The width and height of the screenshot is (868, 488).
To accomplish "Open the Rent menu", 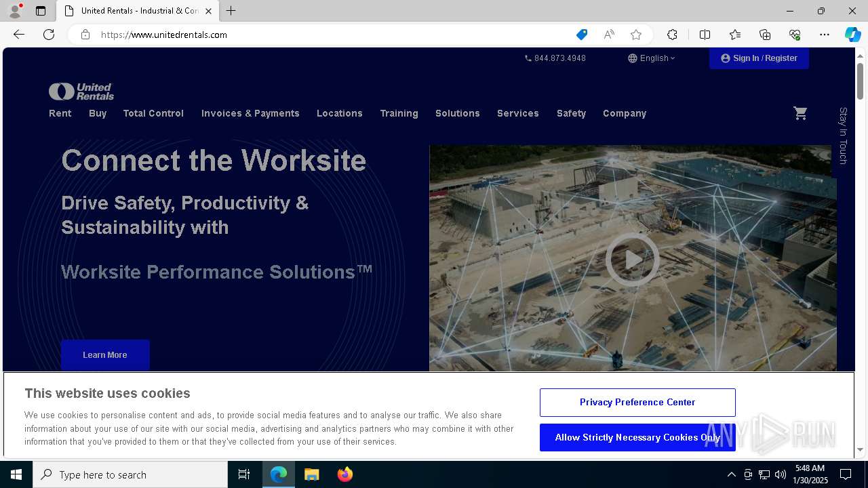I will (x=60, y=113).
